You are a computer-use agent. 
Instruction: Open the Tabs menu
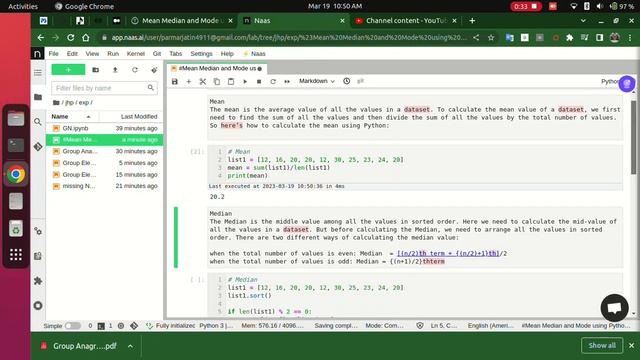[x=176, y=53]
